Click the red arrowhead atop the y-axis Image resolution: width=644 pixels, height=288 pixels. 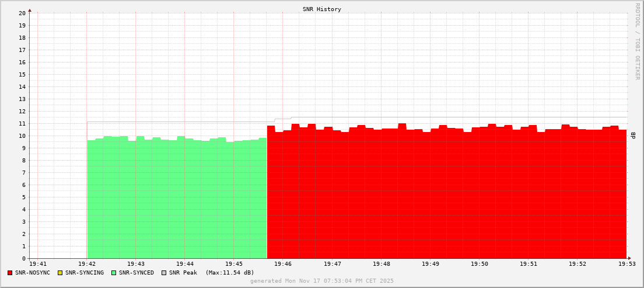30,10
